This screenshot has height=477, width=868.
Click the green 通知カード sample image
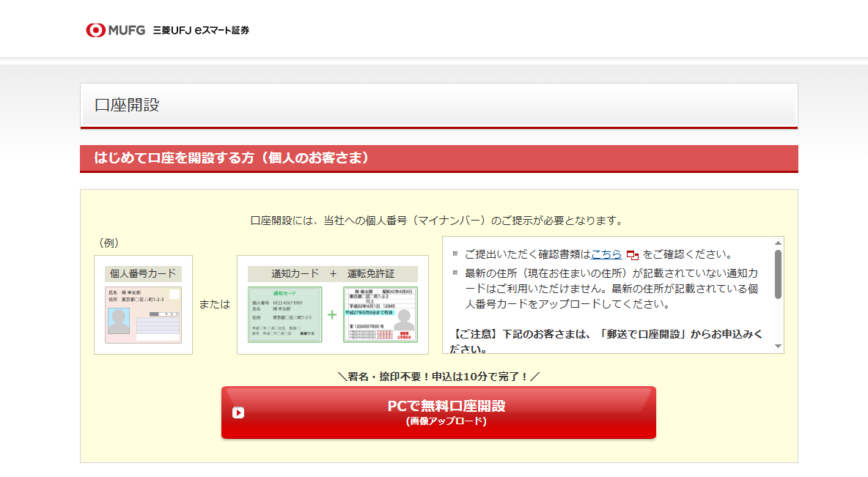coord(284,314)
